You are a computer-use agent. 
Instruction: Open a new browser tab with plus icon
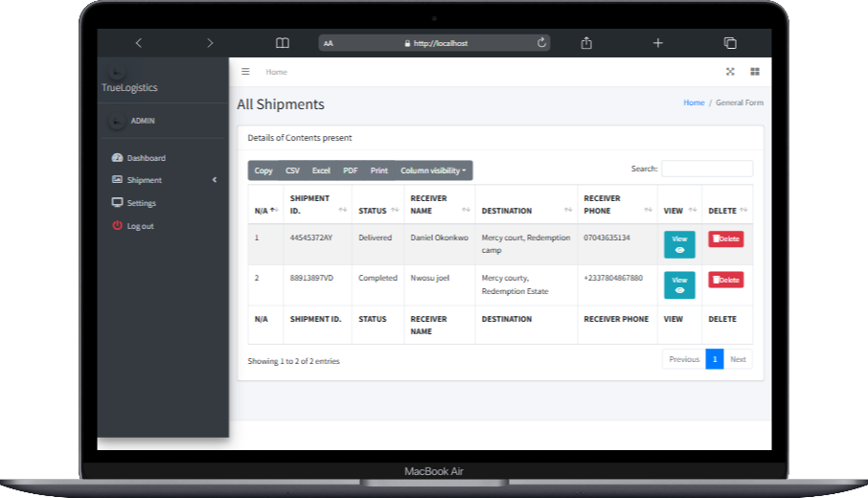tap(658, 43)
